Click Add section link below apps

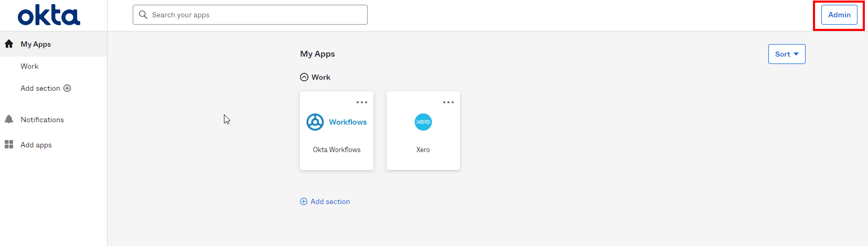tap(325, 201)
